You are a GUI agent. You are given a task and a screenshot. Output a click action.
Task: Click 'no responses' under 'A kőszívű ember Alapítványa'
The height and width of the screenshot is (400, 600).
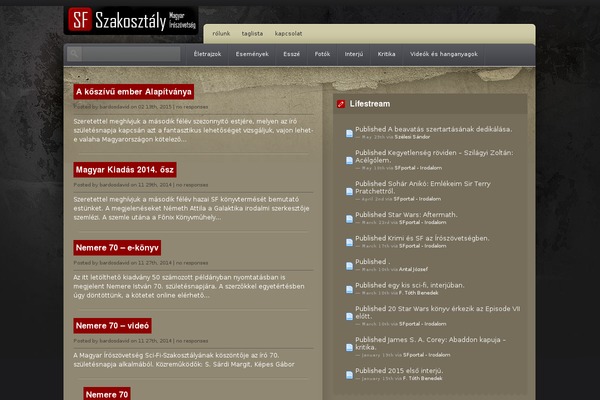[x=192, y=107]
